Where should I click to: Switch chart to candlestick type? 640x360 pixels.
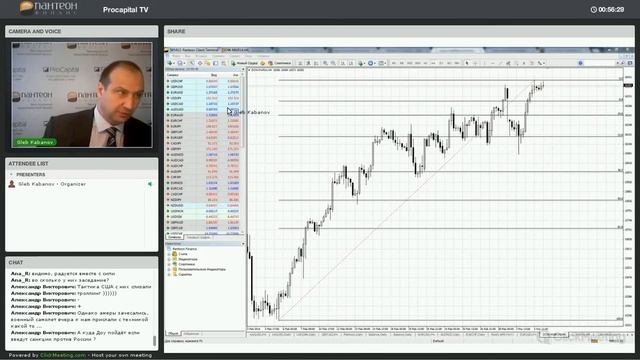(309, 63)
